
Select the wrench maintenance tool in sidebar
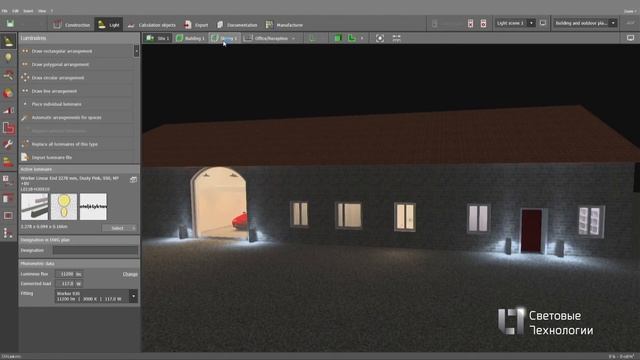pyautogui.click(x=8, y=144)
